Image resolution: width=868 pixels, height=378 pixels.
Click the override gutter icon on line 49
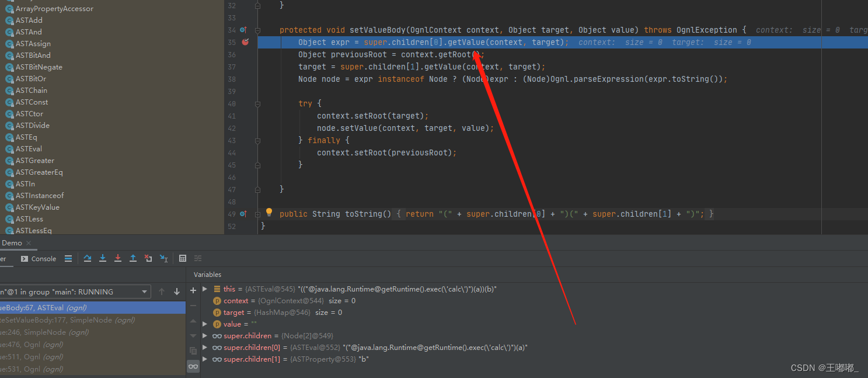(243, 214)
